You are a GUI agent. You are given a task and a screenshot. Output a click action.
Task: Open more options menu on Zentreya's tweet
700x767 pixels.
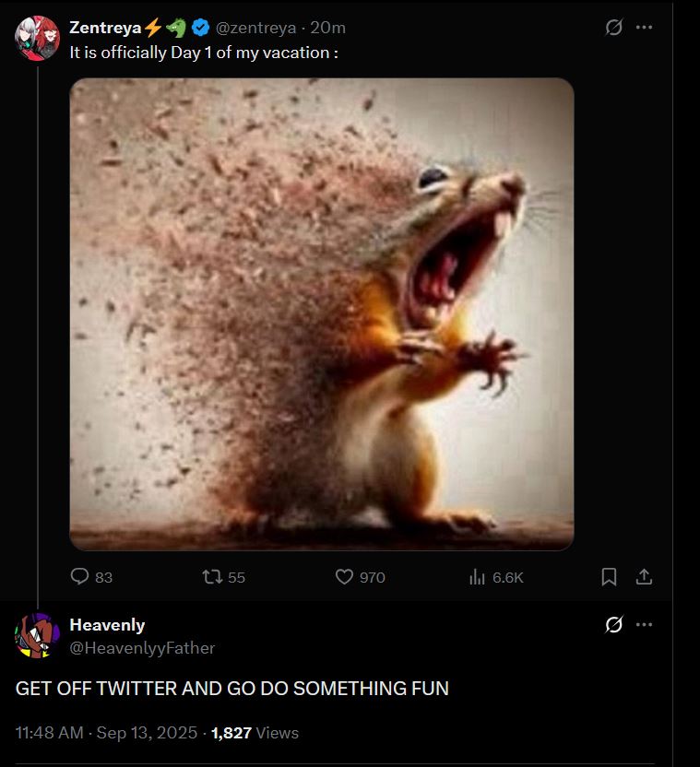pyautogui.click(x=645, y=28)
